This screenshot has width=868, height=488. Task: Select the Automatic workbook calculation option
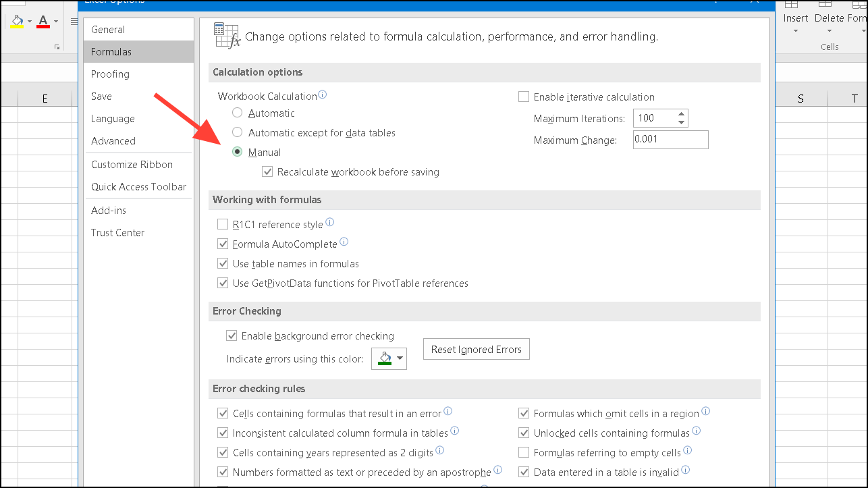coord(237,113)
